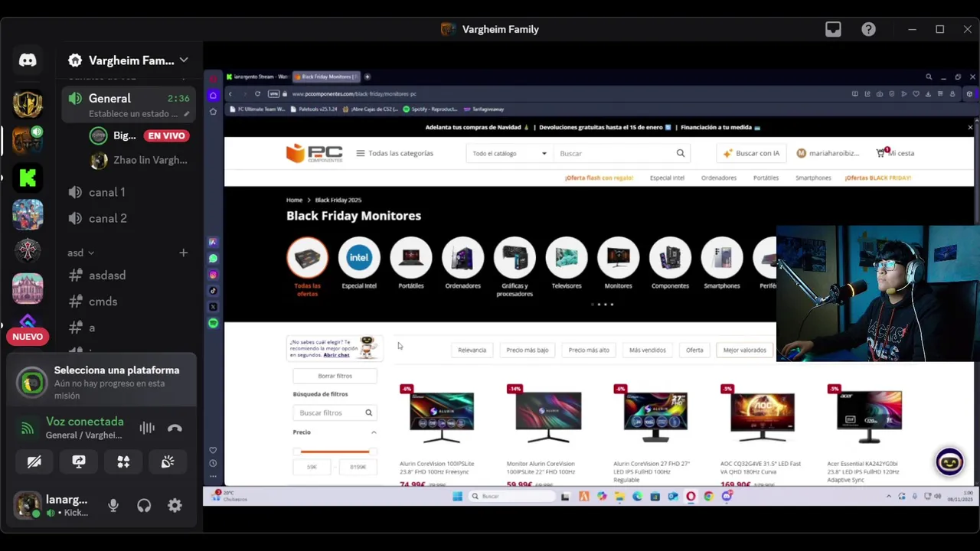Open Spotify icon in Opera sidebar
The width and height of the screenshot is (980, 551).
pos(213,323)
